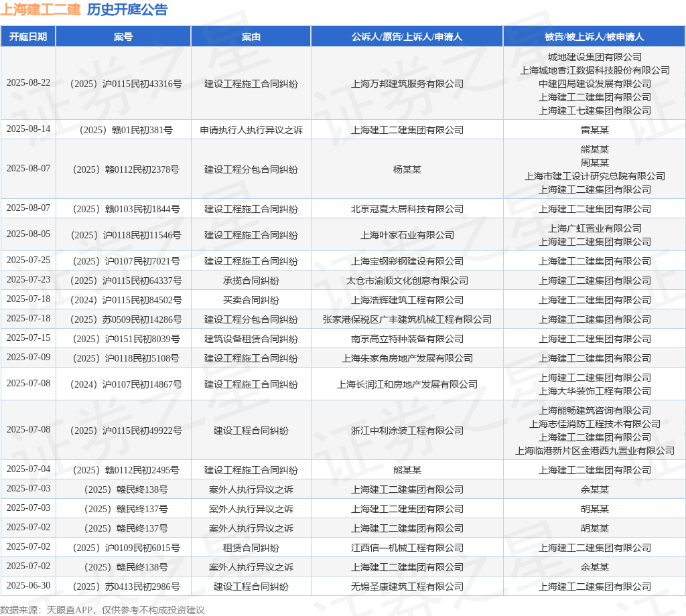Select date cell 2025-08-05
The height and width of the screenshot is (616, 686).
tap(28, 234)
